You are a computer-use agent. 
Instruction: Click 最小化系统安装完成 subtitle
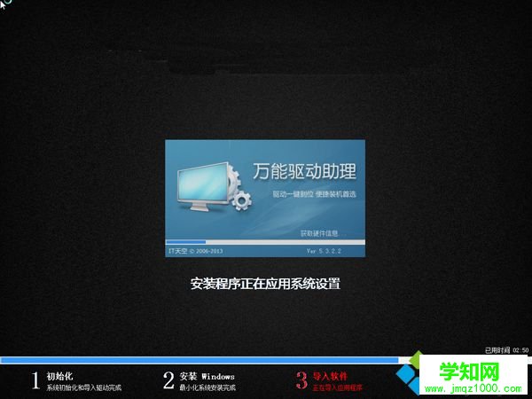[x=207, y=387]
